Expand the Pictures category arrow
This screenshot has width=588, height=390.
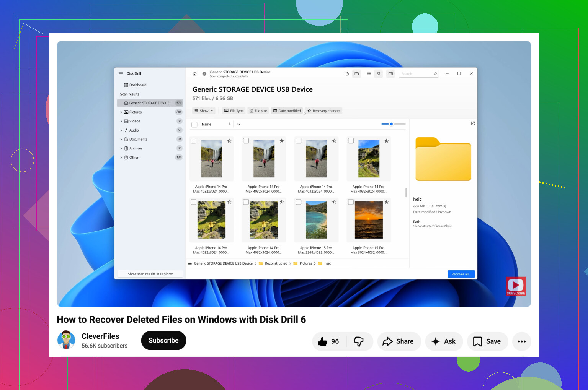tap(121, 112)
